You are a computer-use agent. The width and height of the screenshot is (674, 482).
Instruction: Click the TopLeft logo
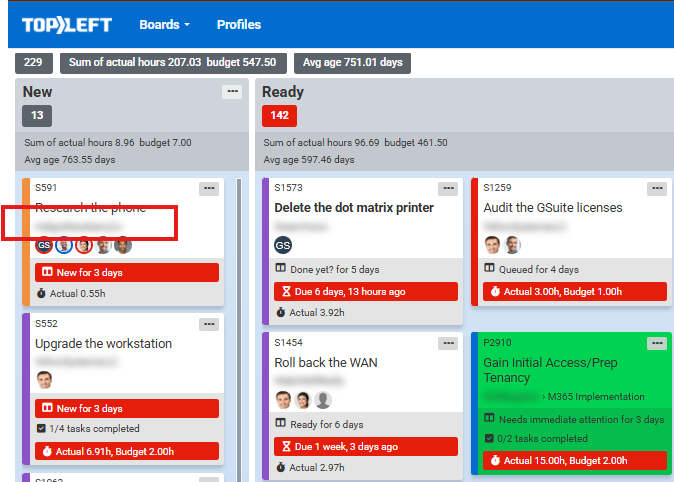(x=67, y=24)
